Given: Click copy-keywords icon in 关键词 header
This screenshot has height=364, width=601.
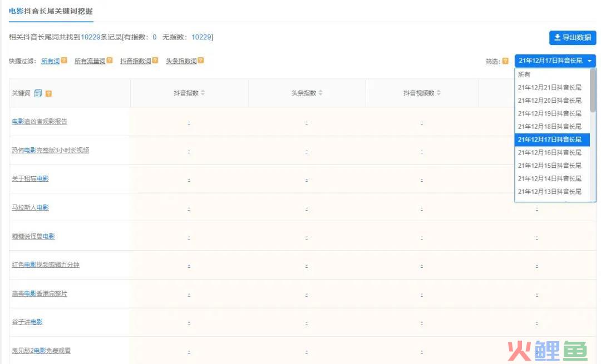Looking at the screenshot, I should (x=38, y=93).
